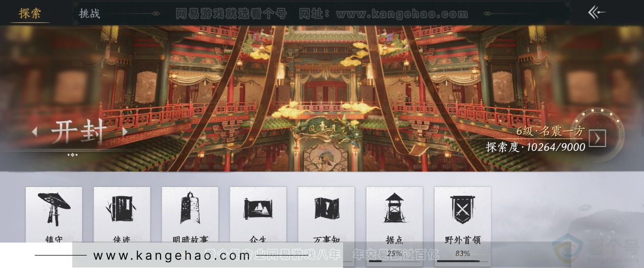Viewport: 644px width, 268px height.
Task: Open the 万事知 folded map icon card
Action: click(326, 226)
